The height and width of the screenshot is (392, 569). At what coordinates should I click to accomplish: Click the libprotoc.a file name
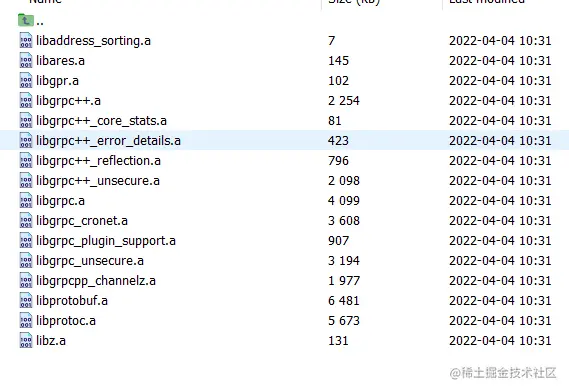pos(66,320)
